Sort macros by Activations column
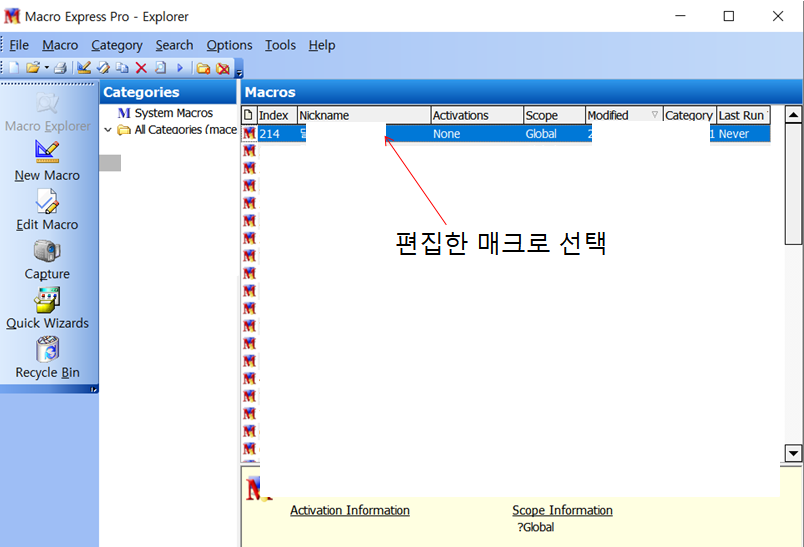The height and width of the screenshot is (547, 804). [x=477, y=115]
